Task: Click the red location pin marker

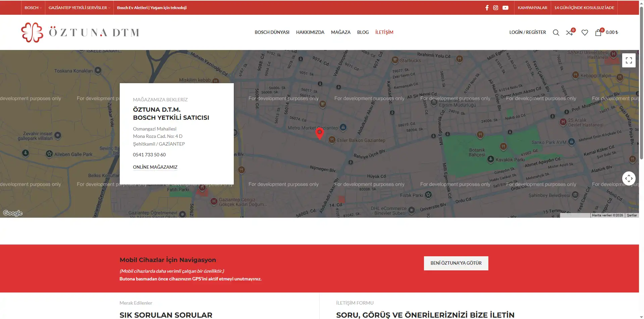Action: (x=320, y=133)
